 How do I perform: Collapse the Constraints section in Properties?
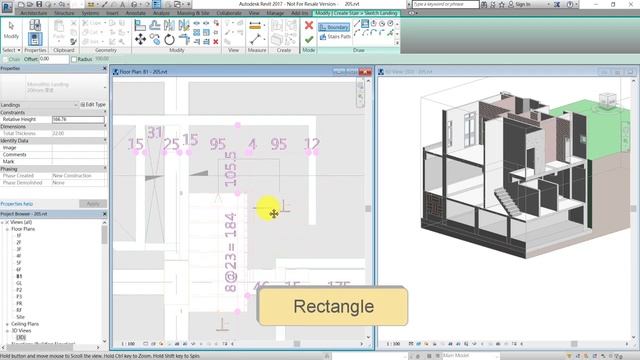(105, 112)
